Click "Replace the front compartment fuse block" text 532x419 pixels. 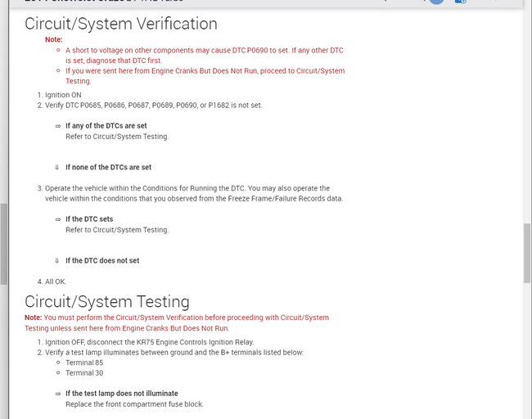(134, 404)
